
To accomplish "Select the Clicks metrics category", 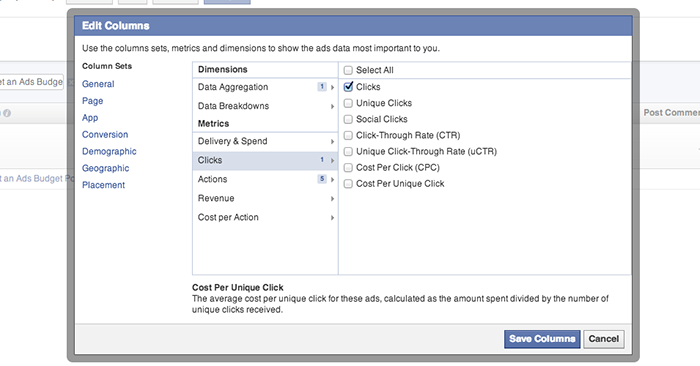I will pyautogui.click(x=265, y=160).
